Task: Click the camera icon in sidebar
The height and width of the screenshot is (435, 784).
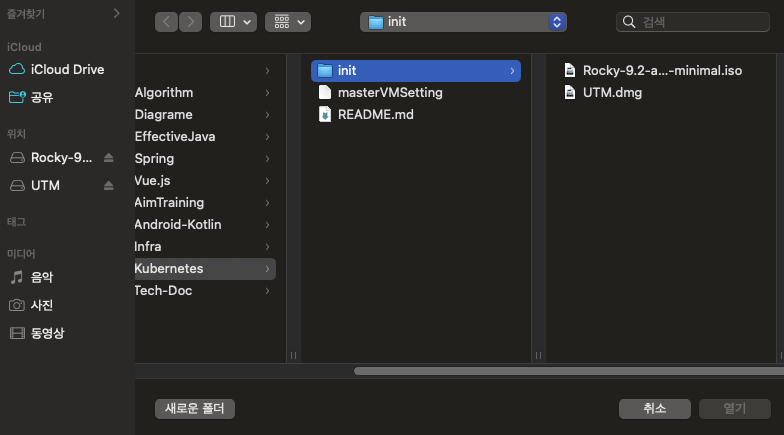Action: click(x=17, y=305)
